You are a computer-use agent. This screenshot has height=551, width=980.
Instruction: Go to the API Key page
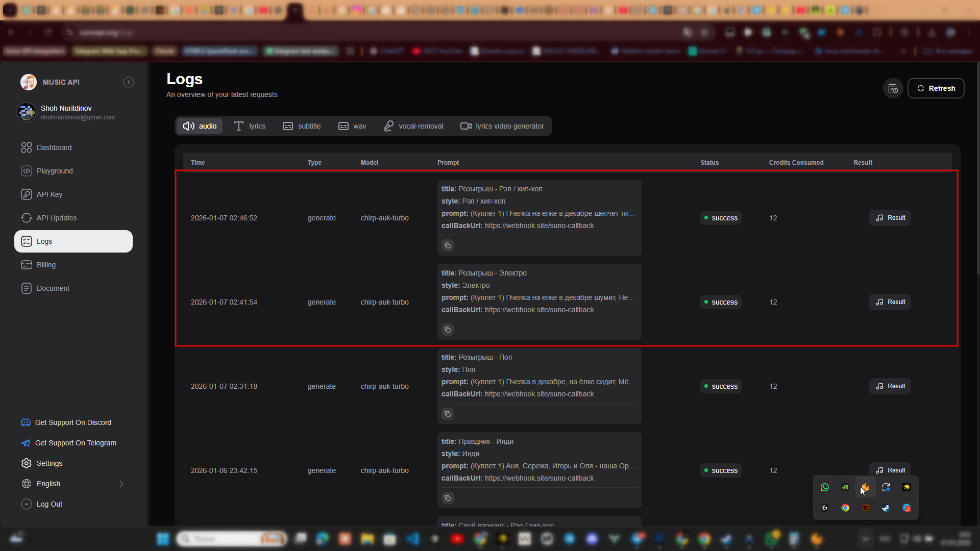coord(50,194)
